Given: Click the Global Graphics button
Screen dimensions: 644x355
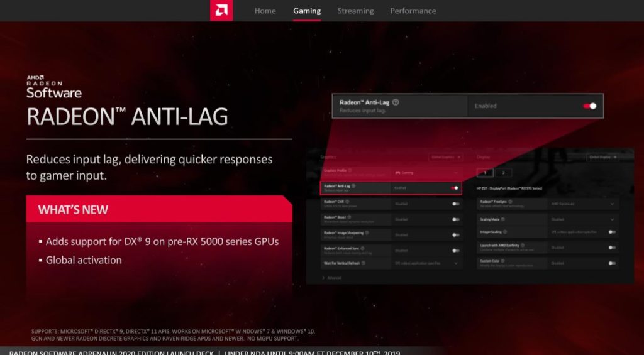Looking at the screenshot, I should (446, 157).
